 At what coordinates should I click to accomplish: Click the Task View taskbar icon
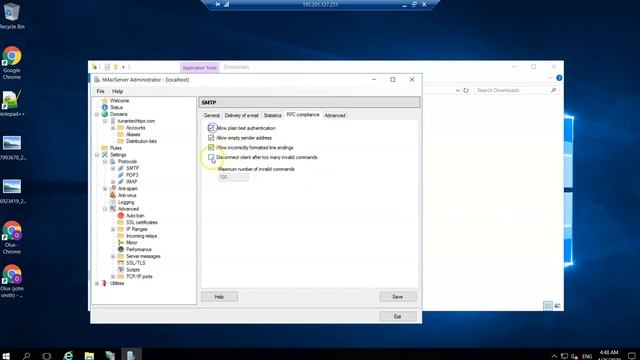point(47,356)
